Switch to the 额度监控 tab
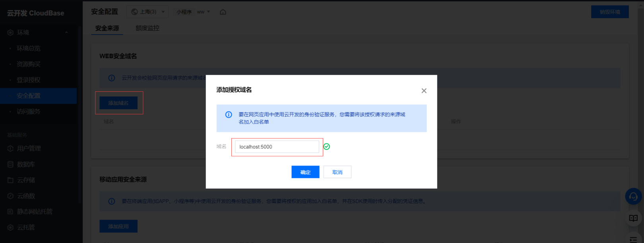The image size is (644, 243). pyautogui.click(x=147, y=28)
